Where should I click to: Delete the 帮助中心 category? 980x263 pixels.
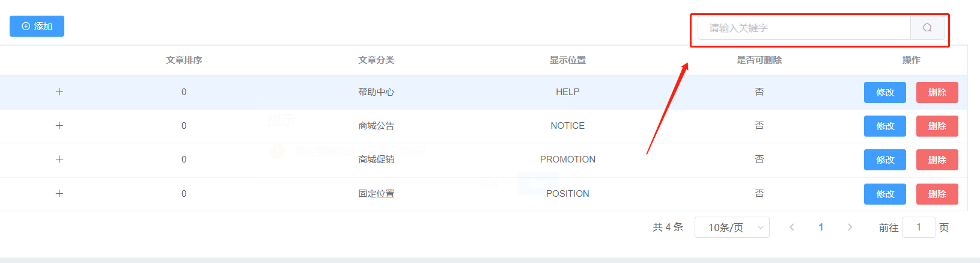[937, 92]
